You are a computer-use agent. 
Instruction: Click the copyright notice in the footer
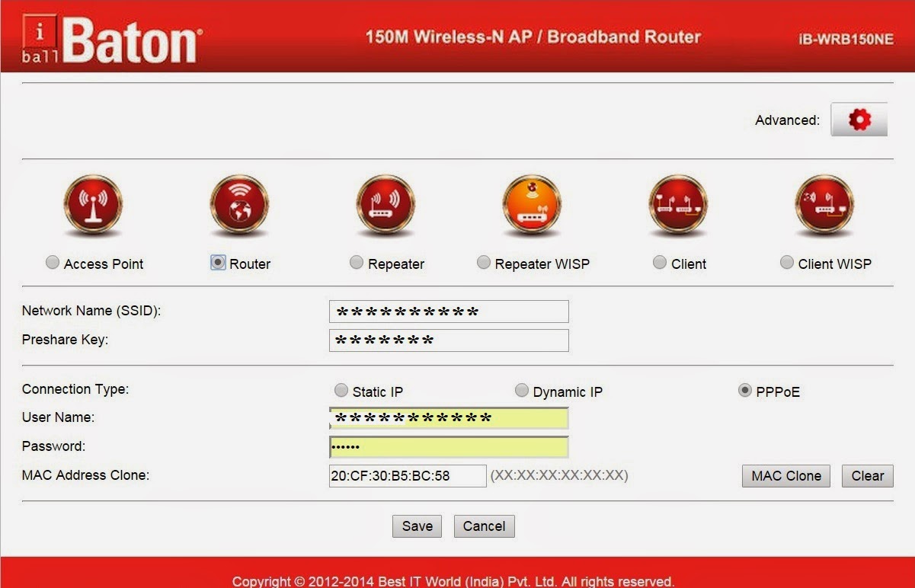tap(453, 581)
